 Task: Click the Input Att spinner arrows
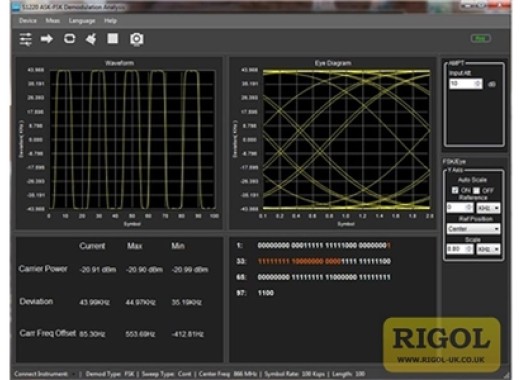pos(478,83)
